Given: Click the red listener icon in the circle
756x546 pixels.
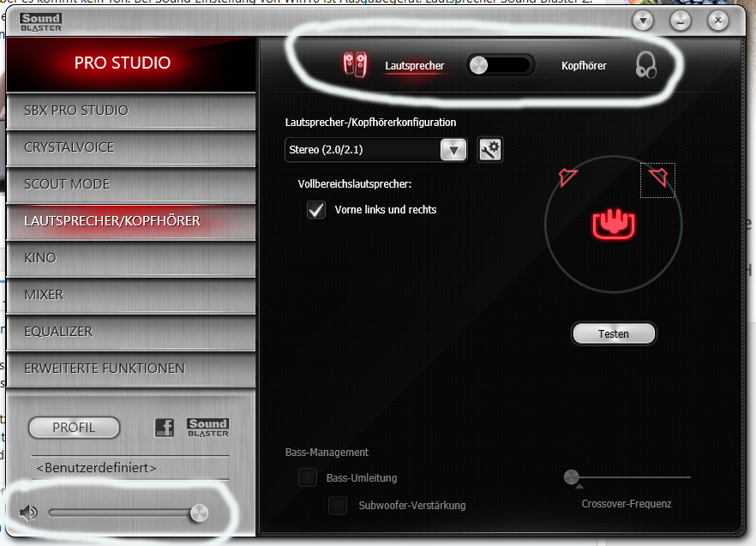Looking at the screenshot, I should click(614, 225).
